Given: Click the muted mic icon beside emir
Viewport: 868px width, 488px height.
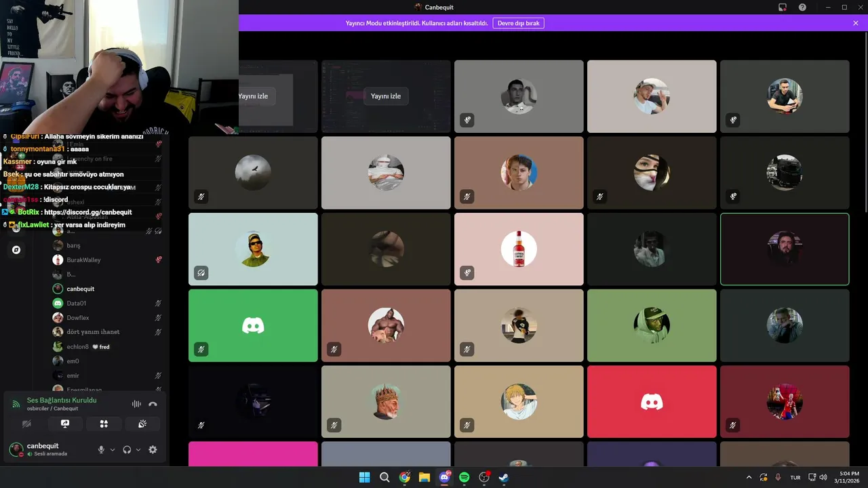Looking at the screenshot, I should point(158,375).
